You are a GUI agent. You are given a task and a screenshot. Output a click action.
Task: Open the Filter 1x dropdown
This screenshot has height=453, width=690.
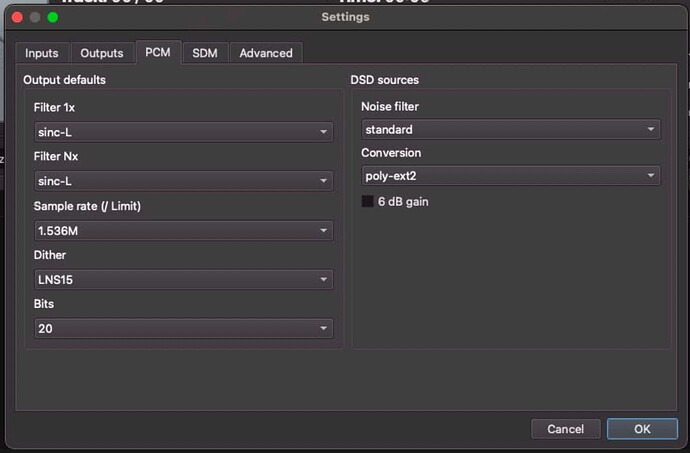click(184, 132)
